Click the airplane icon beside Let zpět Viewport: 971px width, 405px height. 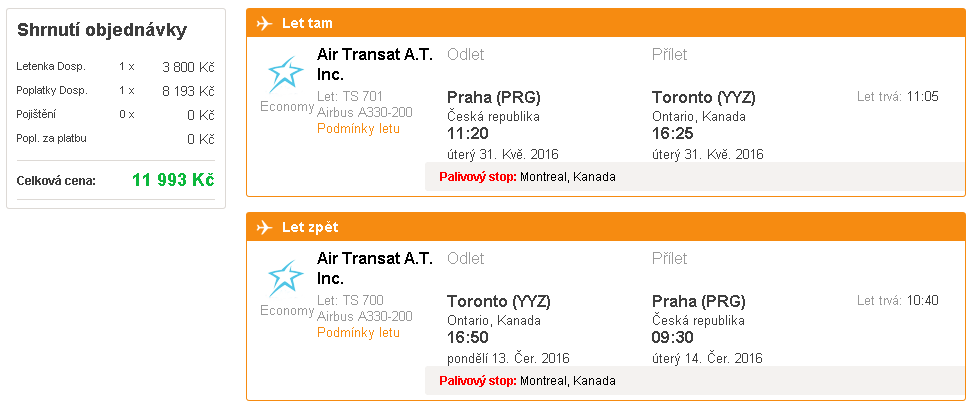(x=264, y=228)
